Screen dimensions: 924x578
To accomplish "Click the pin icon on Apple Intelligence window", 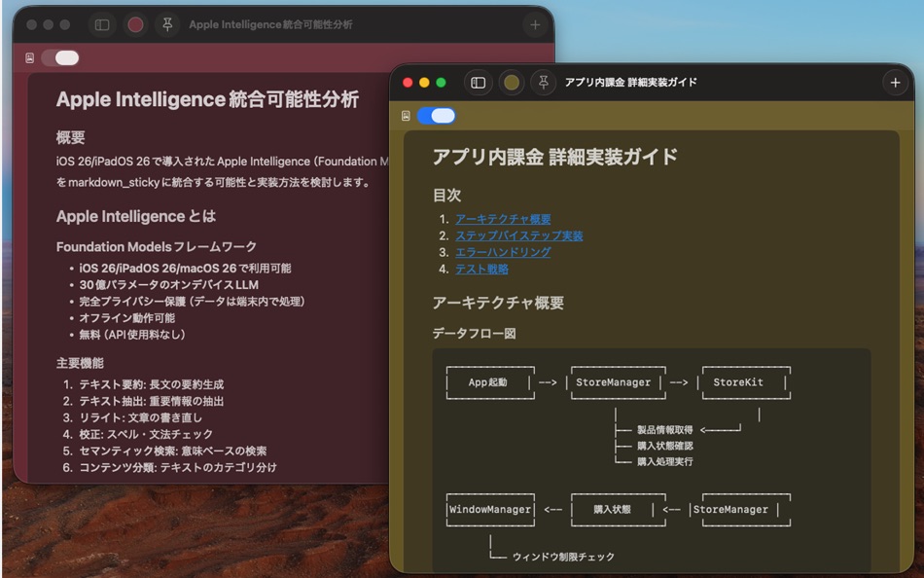I will [167, 24].
